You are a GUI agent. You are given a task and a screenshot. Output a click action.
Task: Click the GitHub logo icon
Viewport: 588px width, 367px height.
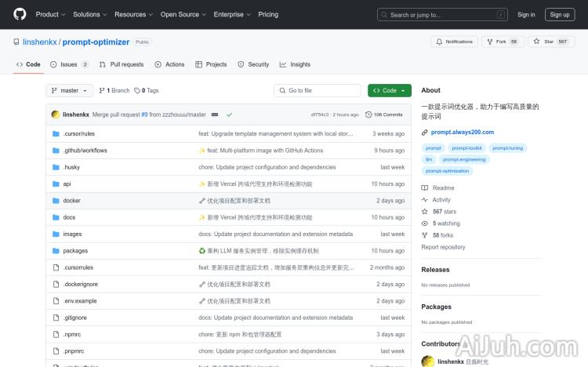(x=20, y=14)
